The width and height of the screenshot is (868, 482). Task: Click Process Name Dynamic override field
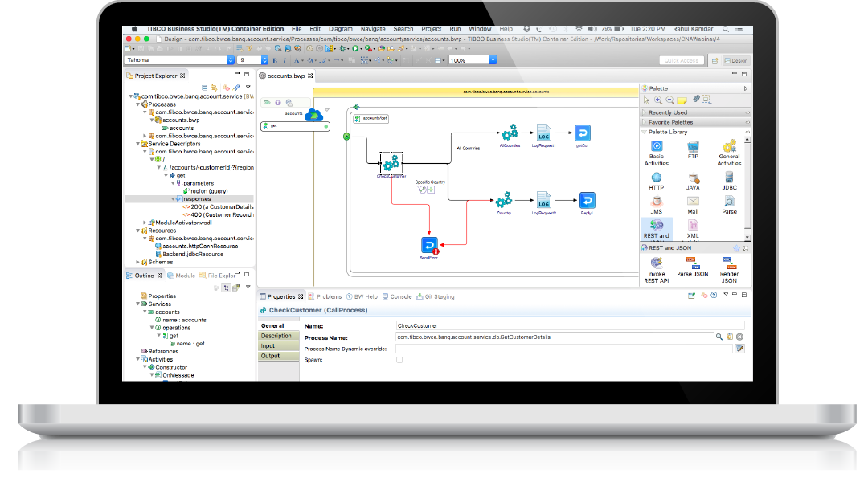click(564, 349)
